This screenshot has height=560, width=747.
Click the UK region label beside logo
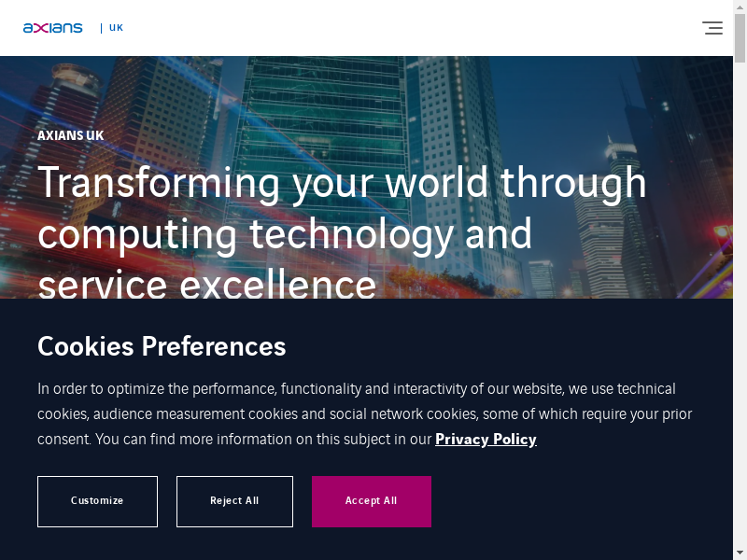tap(116, 28)
